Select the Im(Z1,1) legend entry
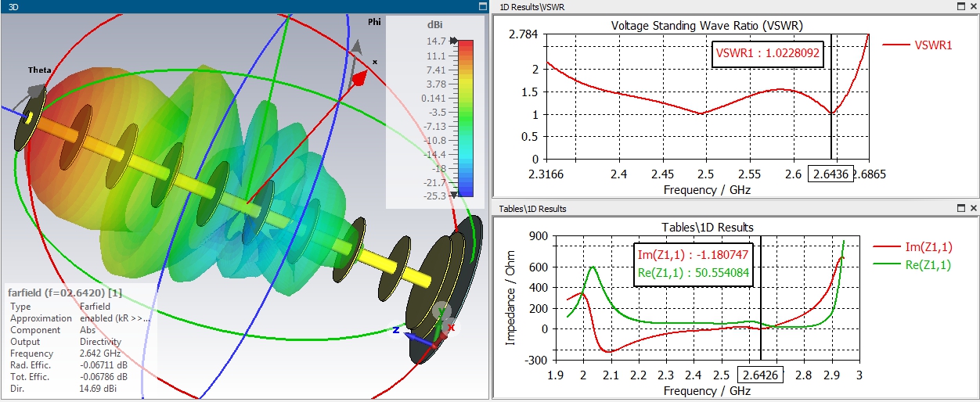The image size is (980, 402). [x=912, y=247]
